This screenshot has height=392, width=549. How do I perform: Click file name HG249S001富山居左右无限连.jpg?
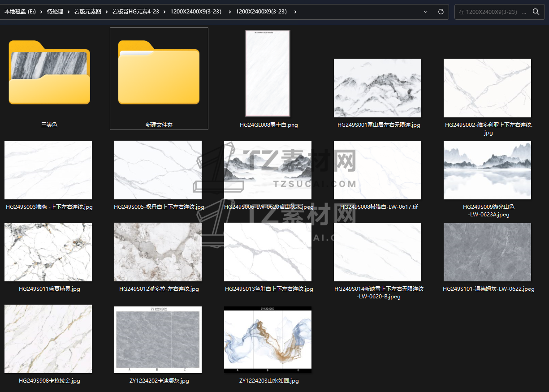pos(379,125)
